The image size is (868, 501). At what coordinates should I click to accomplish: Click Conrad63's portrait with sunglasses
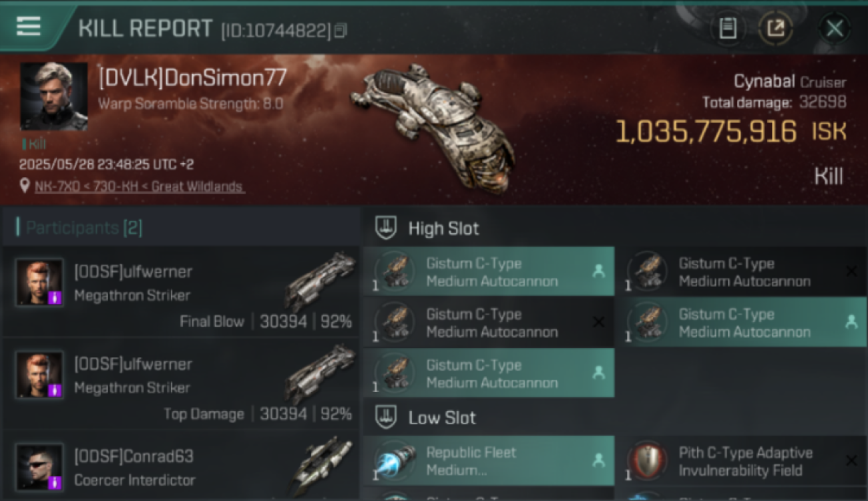pos(40,468)
